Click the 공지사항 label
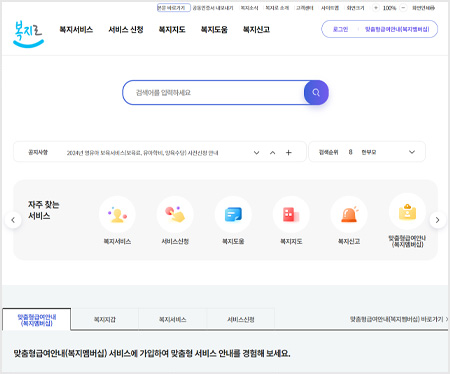The height and width of the screenshot is (374, 450). pyautogui.click(x=38, y=152)
